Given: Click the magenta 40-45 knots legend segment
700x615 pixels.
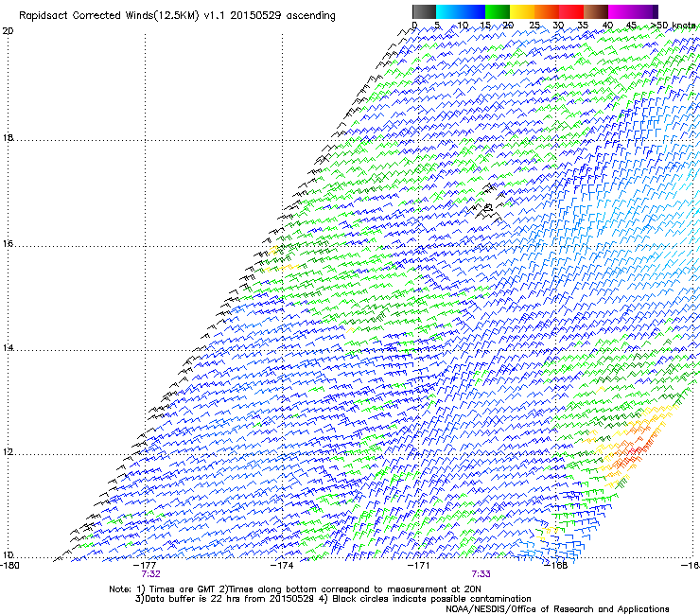Looking at the screenshot, I should tap(621, 11).
